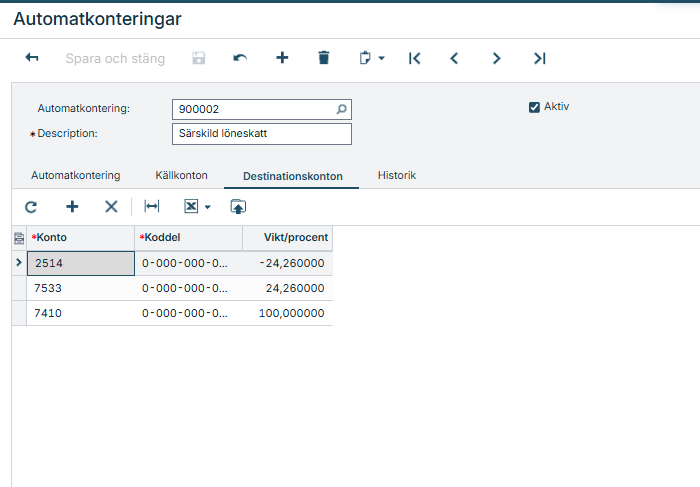700x487 pixels.
Task: Refresh the destination accounts grid
Action: tap(31, 207)
